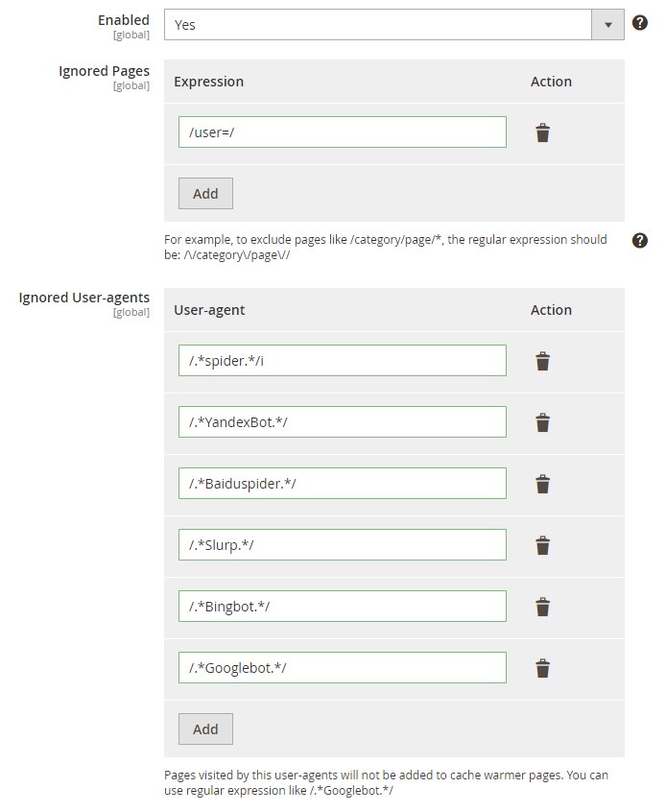Add a new ignored page expression
666x812 pixels.
click(x=205, y=193)
